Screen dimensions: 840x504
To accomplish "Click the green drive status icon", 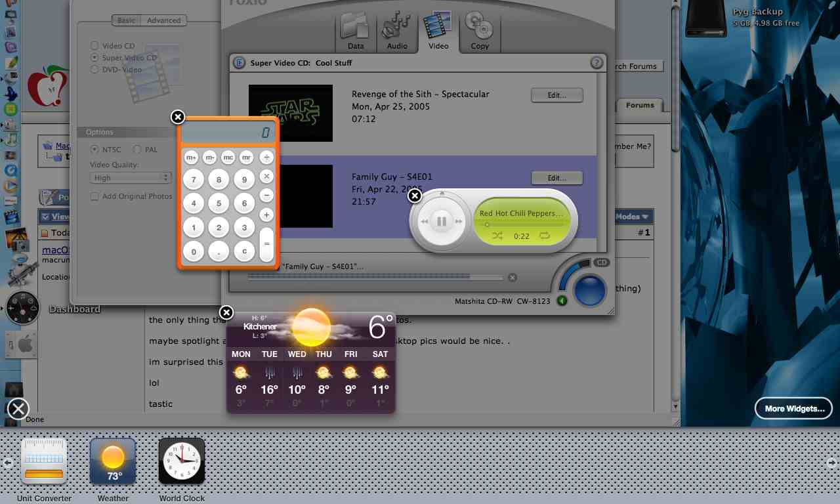I will pos(562,301).
